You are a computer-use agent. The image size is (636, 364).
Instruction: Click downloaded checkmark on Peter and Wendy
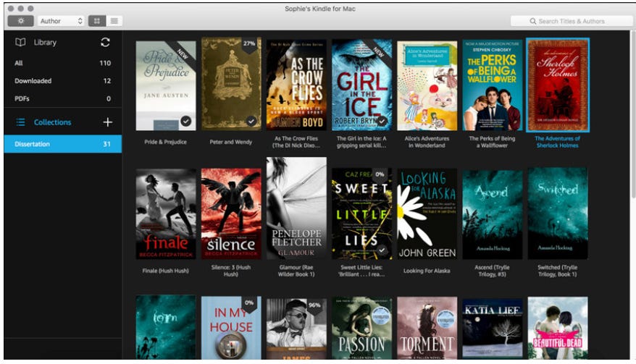(251, 121)
